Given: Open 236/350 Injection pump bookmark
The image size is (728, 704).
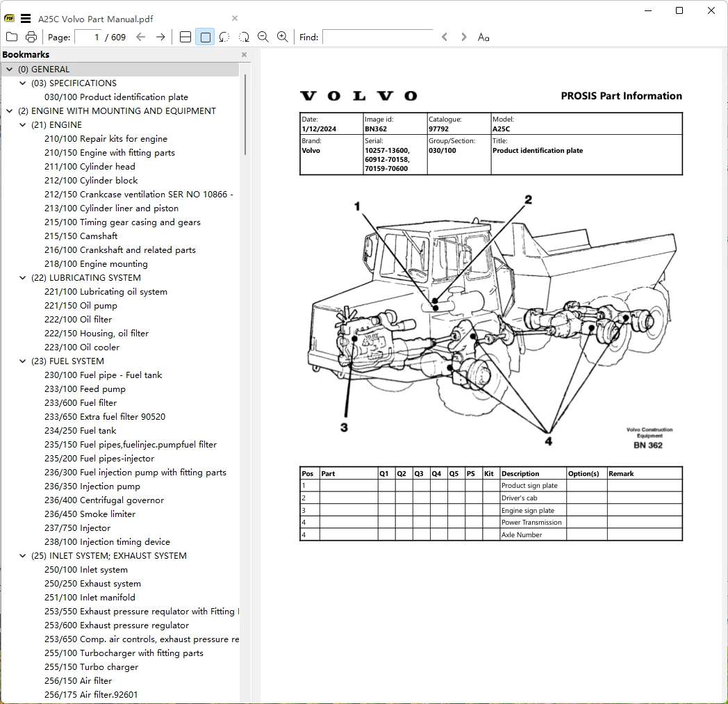Looking at the screenshot, I should 92,486.
